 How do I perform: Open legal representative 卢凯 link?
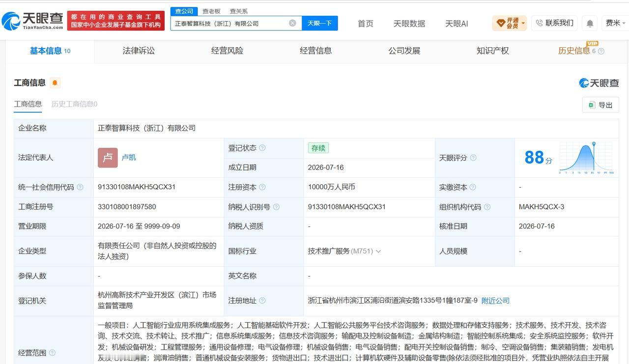129,158
